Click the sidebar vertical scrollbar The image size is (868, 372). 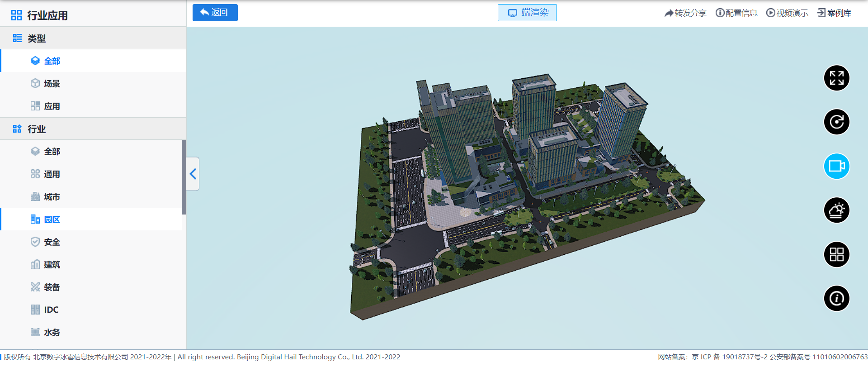click(x=184, y=177)
